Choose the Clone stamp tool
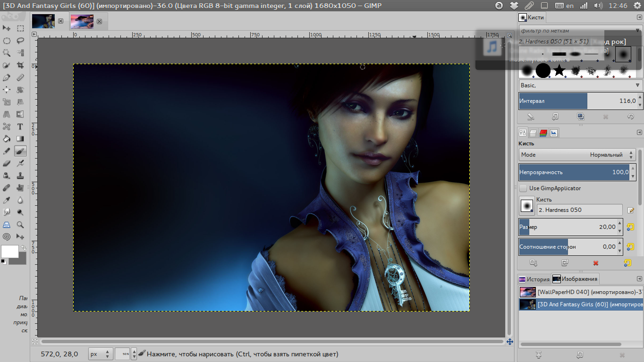 tap(20, 176)
